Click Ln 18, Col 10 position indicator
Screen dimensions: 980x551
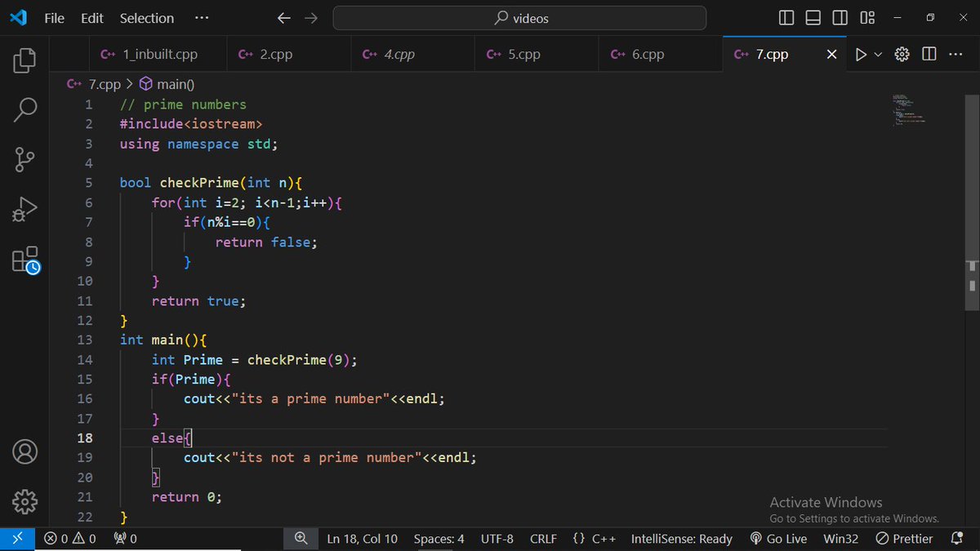tap(363, 539)
